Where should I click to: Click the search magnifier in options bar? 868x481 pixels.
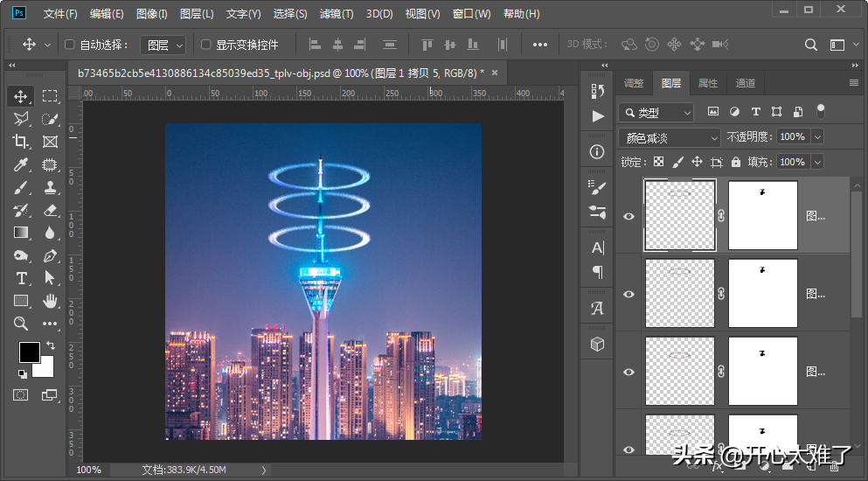point(811,45)
